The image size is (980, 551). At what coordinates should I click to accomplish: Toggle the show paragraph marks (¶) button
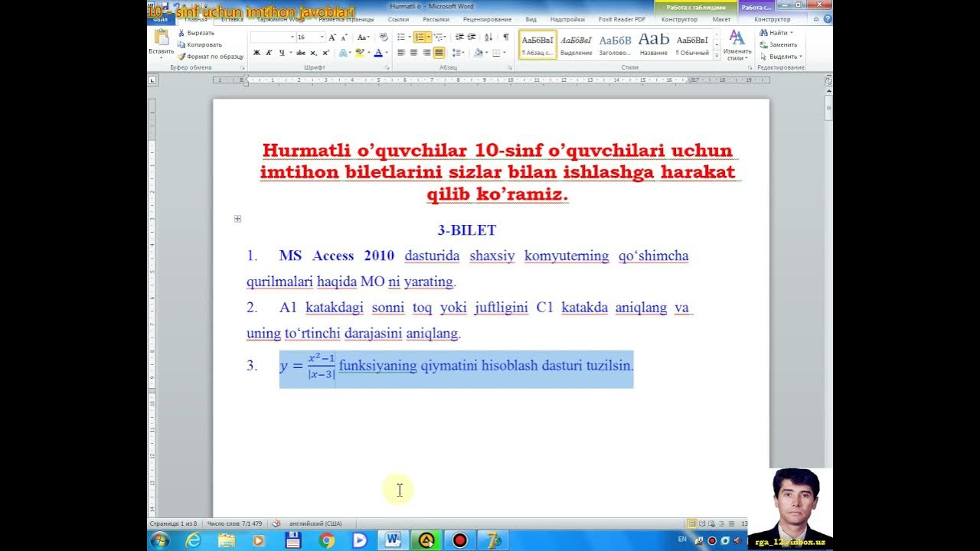pos(506,37)
